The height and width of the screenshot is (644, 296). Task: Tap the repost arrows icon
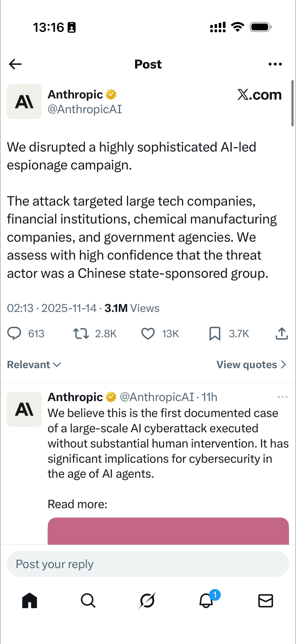click(x=81, y=334)
